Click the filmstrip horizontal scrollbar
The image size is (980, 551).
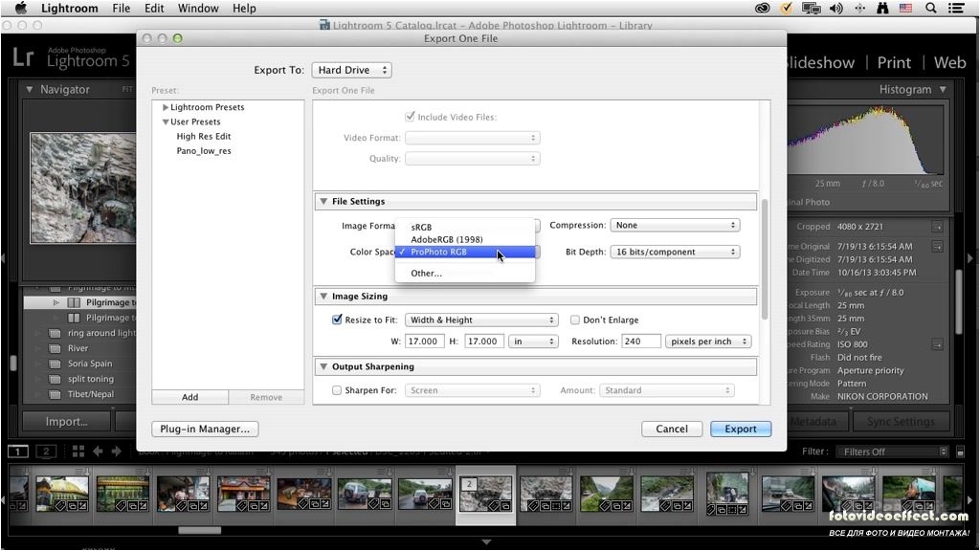(x=199, y=530)
